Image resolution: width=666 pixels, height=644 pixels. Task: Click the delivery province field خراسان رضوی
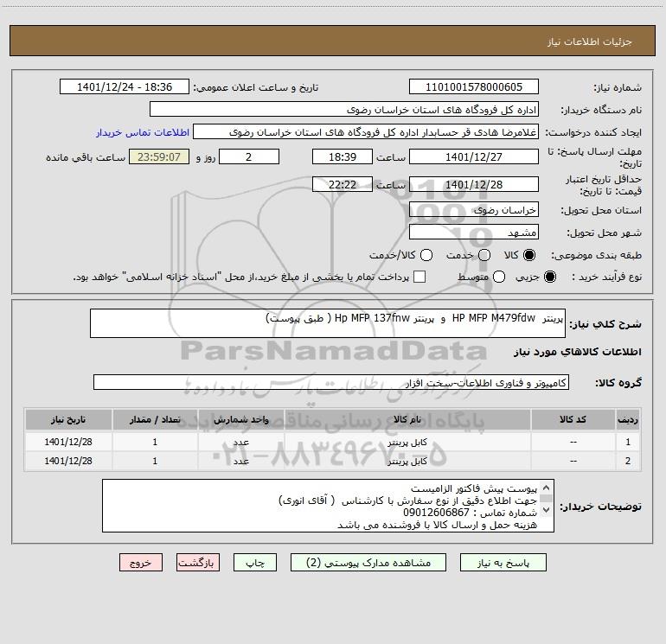tap(474, 210)
